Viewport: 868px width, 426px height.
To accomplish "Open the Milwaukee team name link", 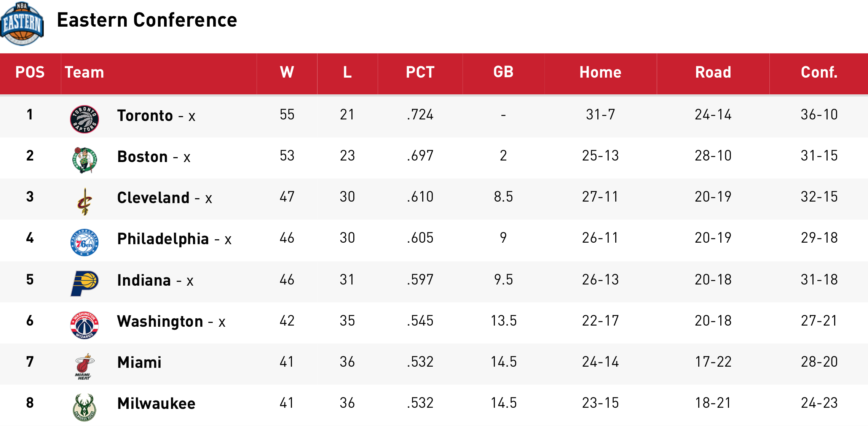I will tap(156, 404).
